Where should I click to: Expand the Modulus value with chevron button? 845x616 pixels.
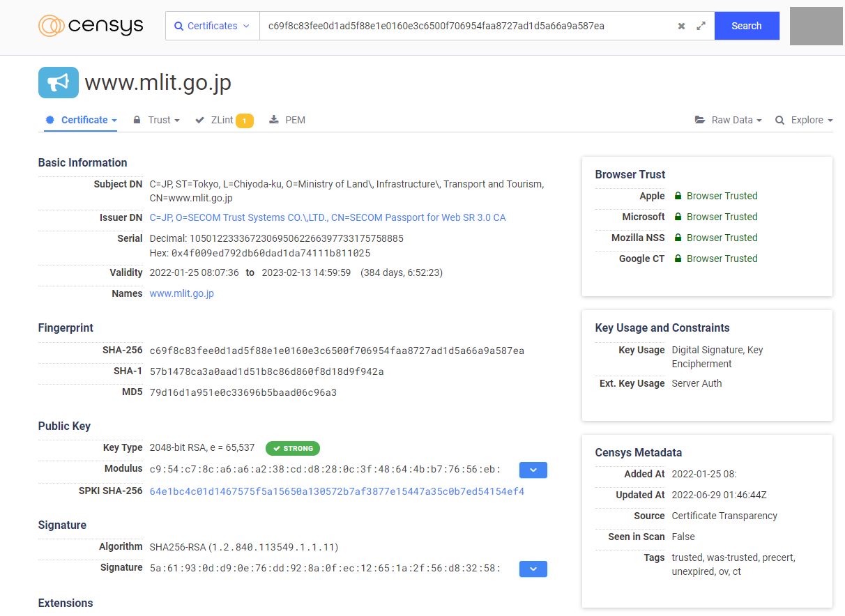pos(533,470)
